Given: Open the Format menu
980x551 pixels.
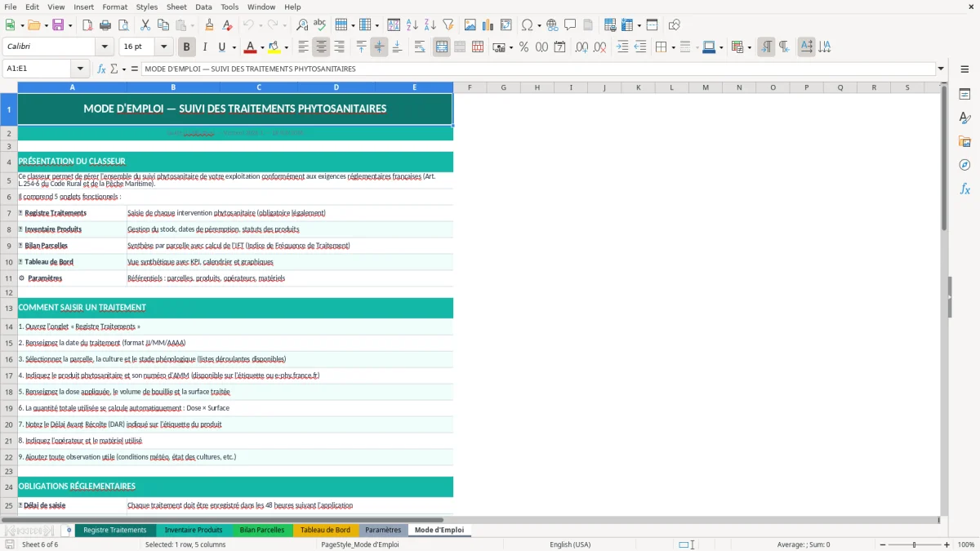Looking at the screenshot, I should click(114, 7).
